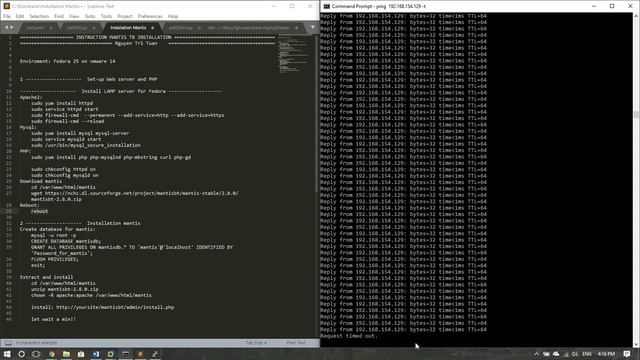The width and height of the screenshot is (640, 360).
Task: Open the Goto menu
Action: pos(90,16)
